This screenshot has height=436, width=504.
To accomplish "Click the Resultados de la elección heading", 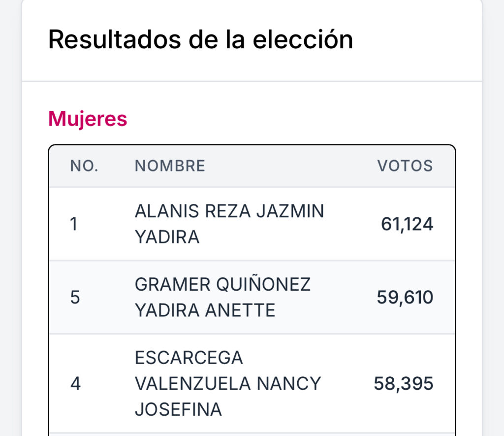I will [x=201, y=39].
